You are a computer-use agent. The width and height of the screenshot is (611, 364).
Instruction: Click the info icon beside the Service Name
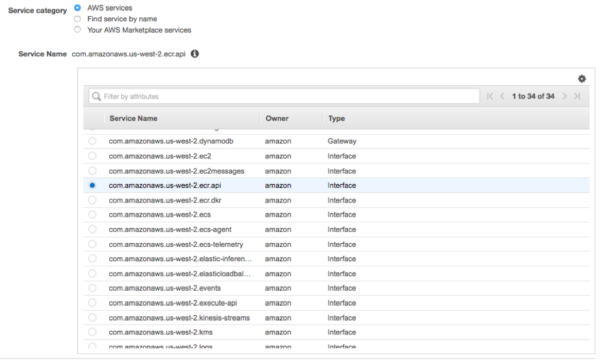point(194,54)
